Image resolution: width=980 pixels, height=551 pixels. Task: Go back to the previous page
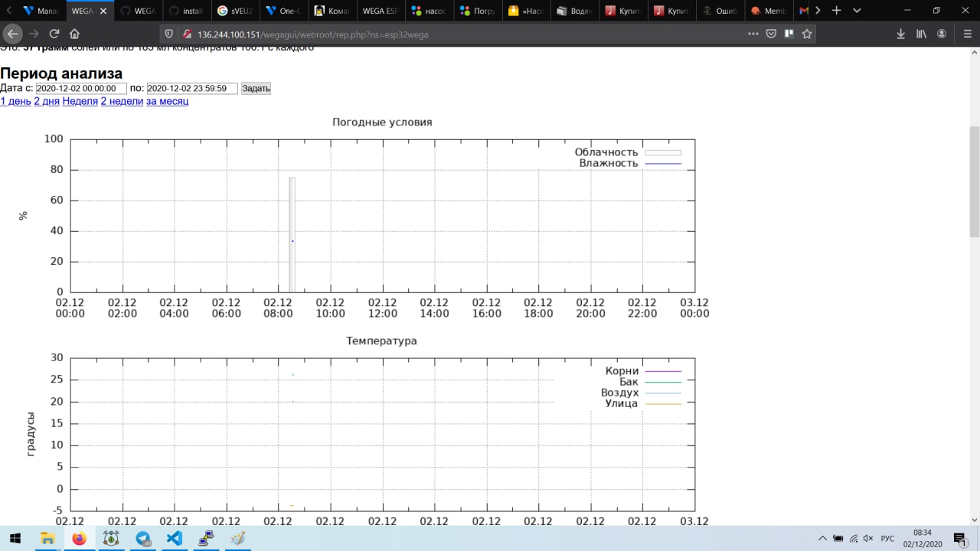coord(12,34)
